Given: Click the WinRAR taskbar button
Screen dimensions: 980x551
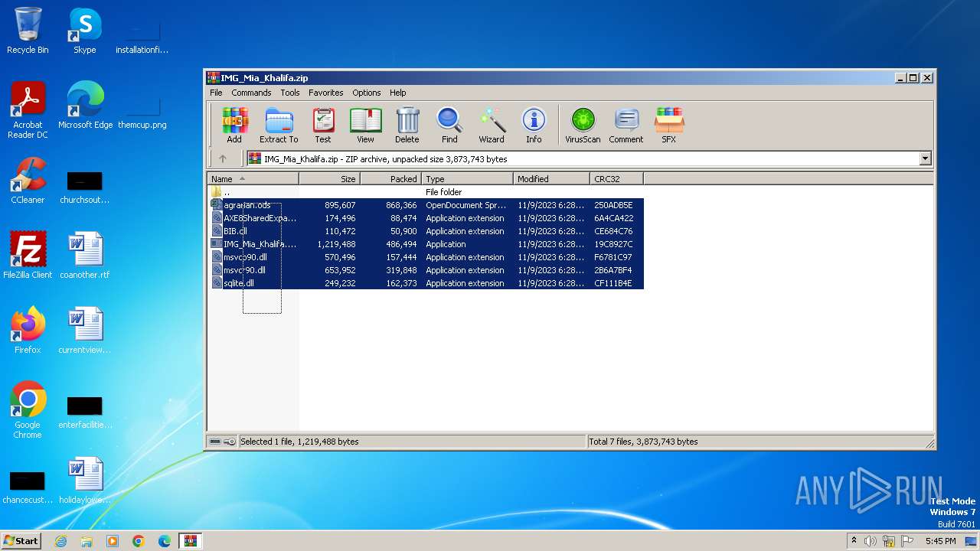Looking at the screenshot, I should [190, 541].
